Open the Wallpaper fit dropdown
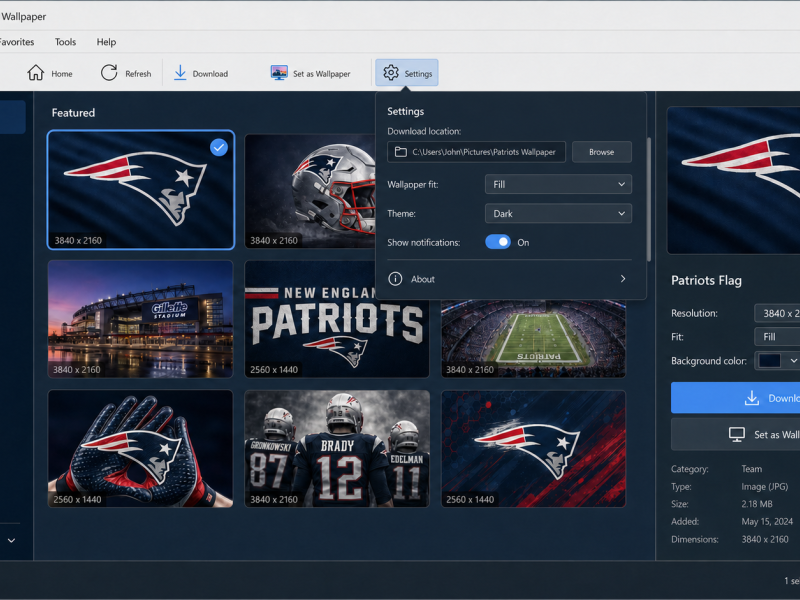This screenshot has width=800, height=600. [558, 184]
